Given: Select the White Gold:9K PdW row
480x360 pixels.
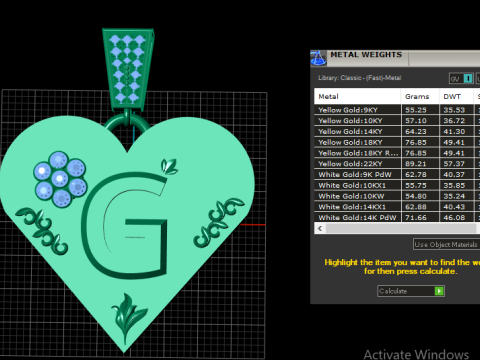Looking at the screenshot, I should pos(397,174).
